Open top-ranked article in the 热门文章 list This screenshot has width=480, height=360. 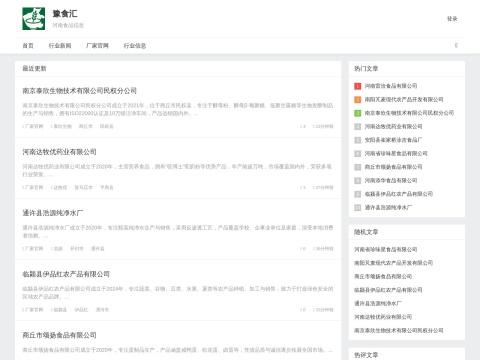coord(391,86)
